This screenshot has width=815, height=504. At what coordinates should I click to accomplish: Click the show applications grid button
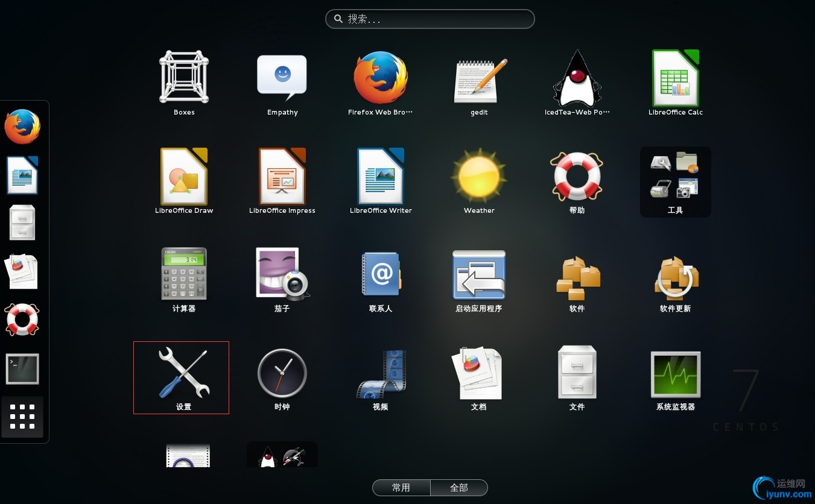click(22, 417)
